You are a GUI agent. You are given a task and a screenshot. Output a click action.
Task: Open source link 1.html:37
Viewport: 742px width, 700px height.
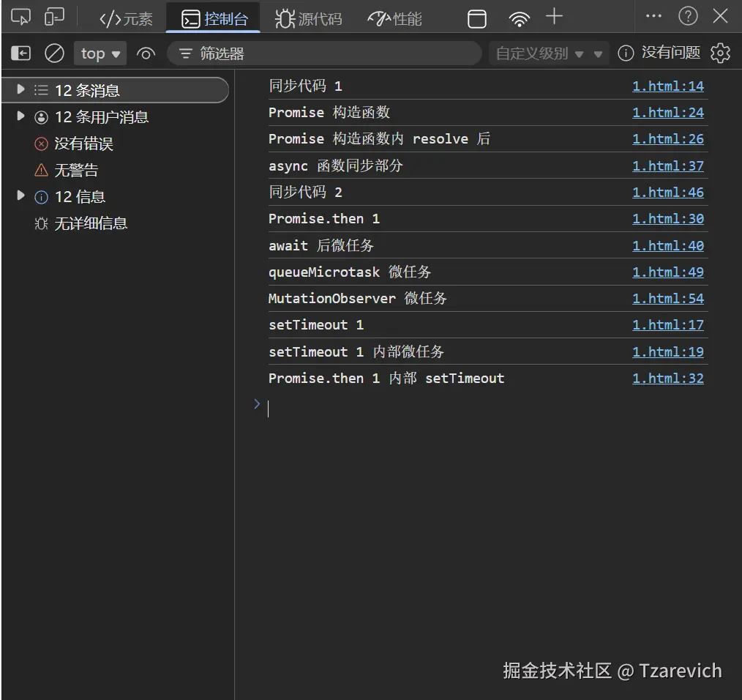667,165
